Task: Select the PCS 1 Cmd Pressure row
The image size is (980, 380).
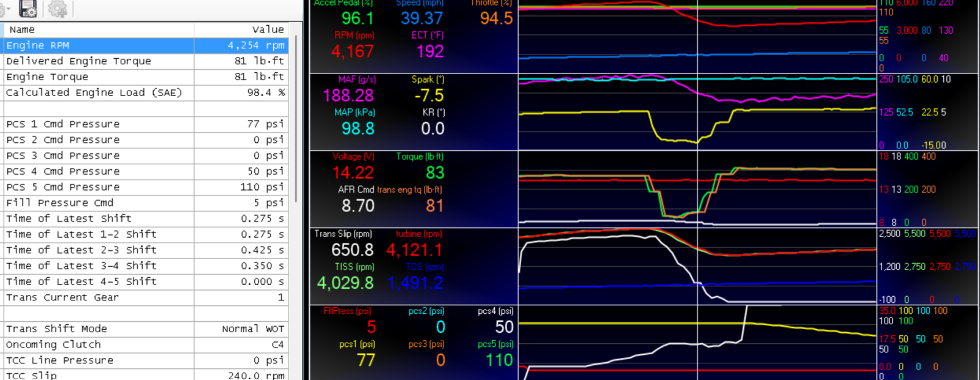Action: click(x=146, y=124)
